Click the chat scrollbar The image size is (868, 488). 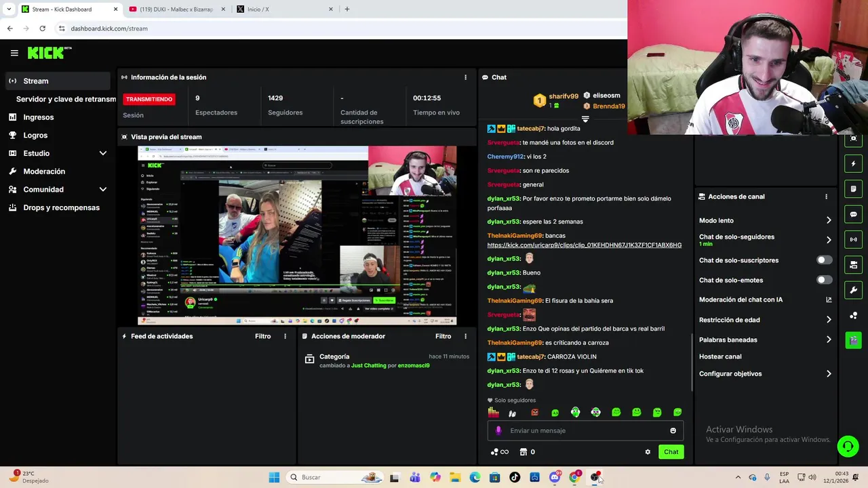tap(692, 362)
